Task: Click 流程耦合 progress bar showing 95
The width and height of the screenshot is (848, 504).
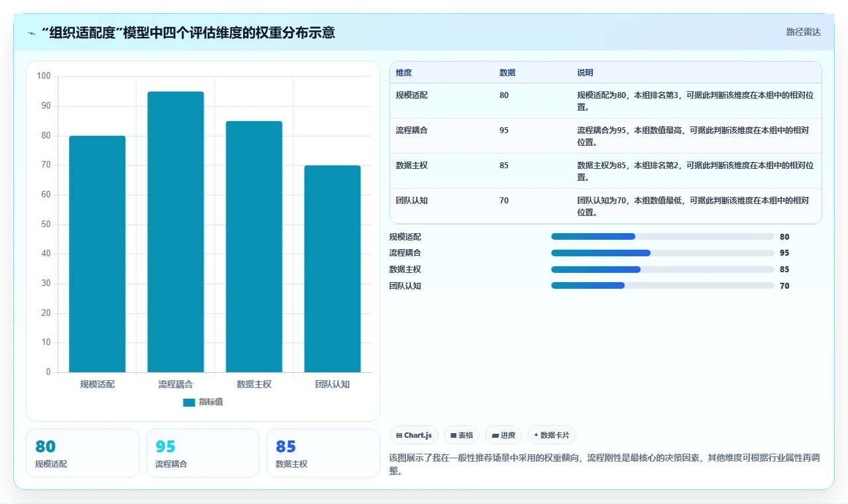Action: [x=662, y=253]
